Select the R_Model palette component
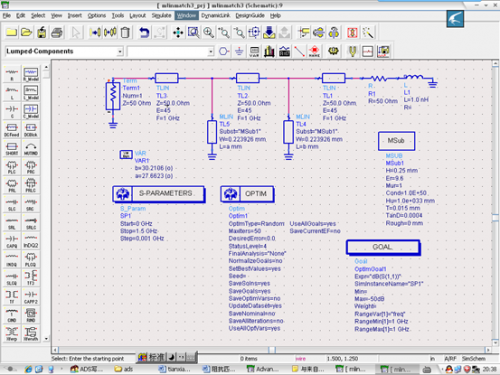500x375 pixels. click(x=31, y=74)
